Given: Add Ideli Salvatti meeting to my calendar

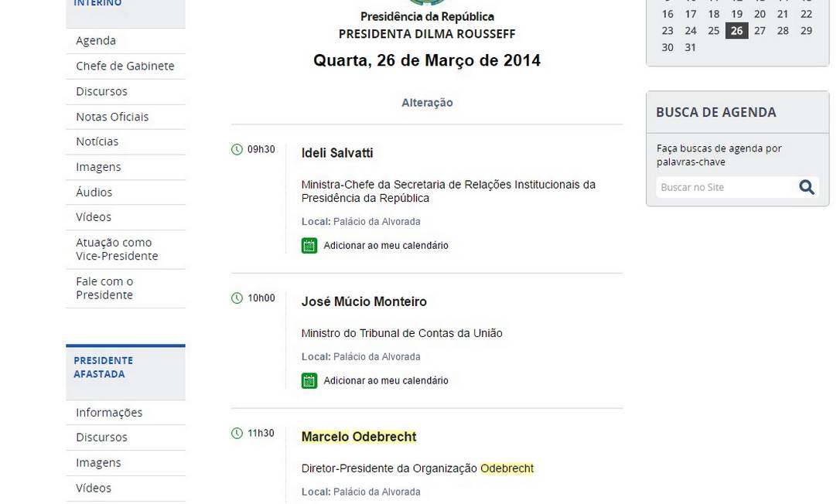Looking at the screenshot, I should click(x=385, y=246).
